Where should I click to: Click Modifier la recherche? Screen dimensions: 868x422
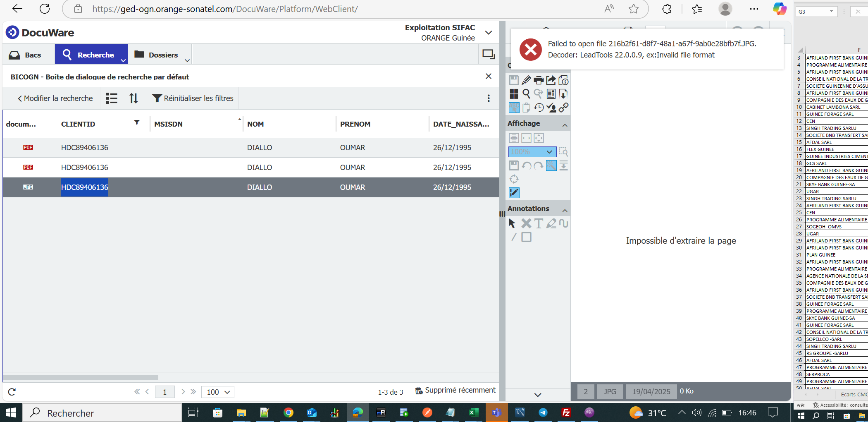coord(55,98)
